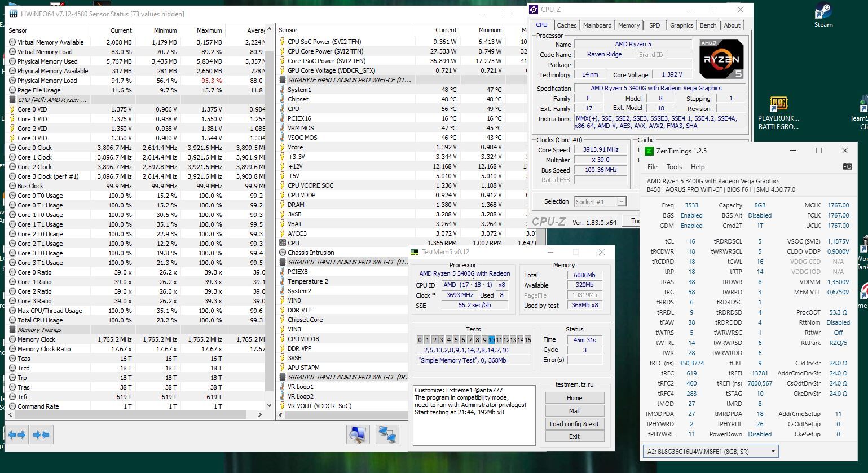This screenshot has width=868, height=473.
Task: Open the File menu in ZenTimings
Action: click(x=653, y=167)
